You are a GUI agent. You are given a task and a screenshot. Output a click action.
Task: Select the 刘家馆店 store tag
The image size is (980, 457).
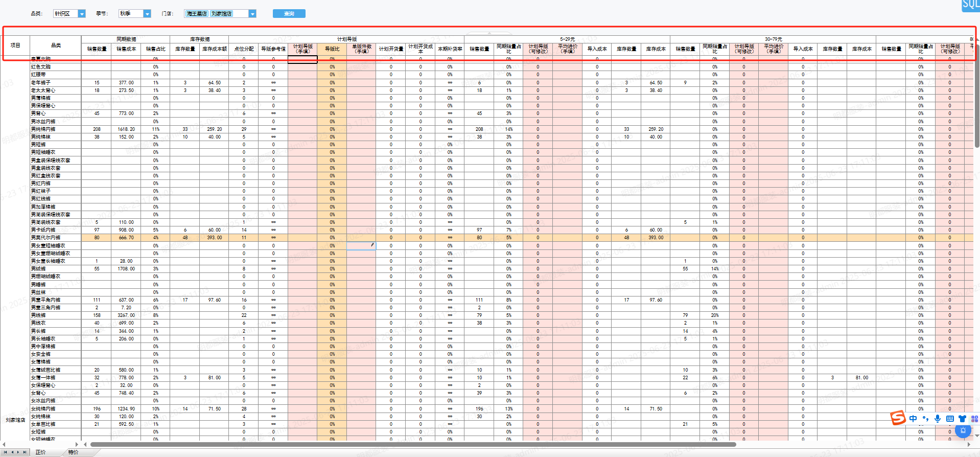[x=221, y=14]
